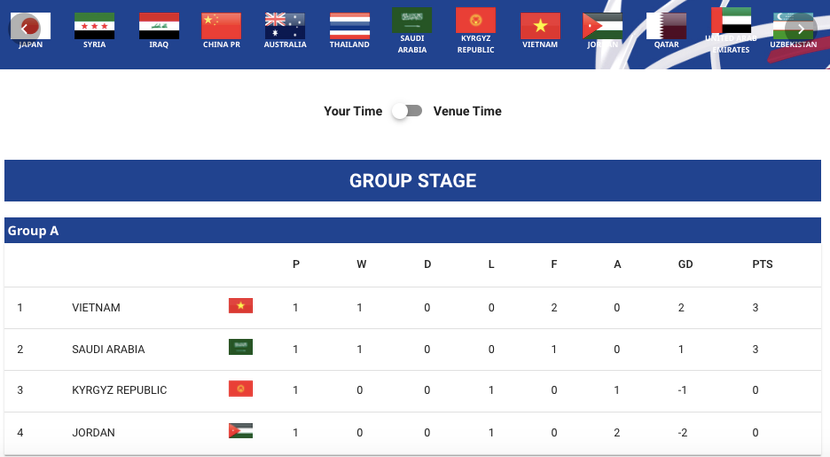This screenshot has width=830, height=457.
Task: Click the Vietnam flag in standings table
Action: click(240, 306)
